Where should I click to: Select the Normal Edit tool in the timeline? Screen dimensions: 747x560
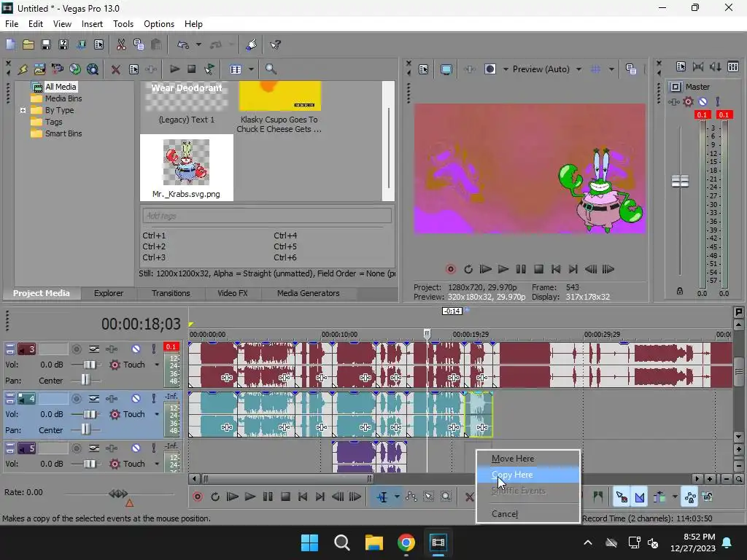coord(382,497)
